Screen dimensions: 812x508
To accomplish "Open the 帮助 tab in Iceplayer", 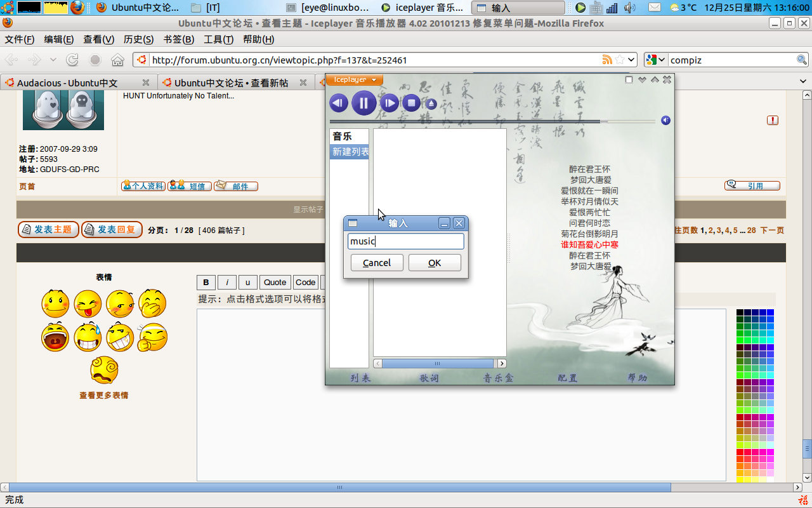I will coord(638,378).
